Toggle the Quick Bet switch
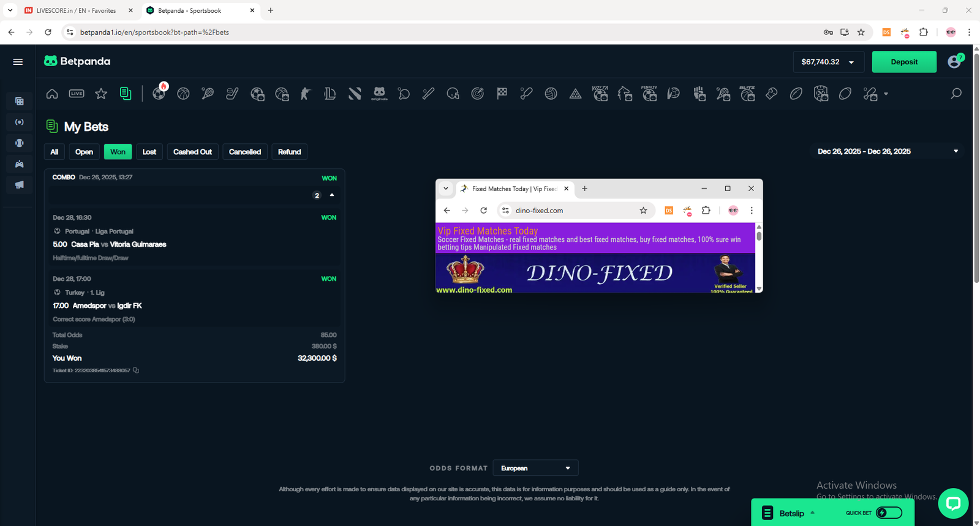The width and height of the screenshot is (980, 526). [x=889, y=513]
